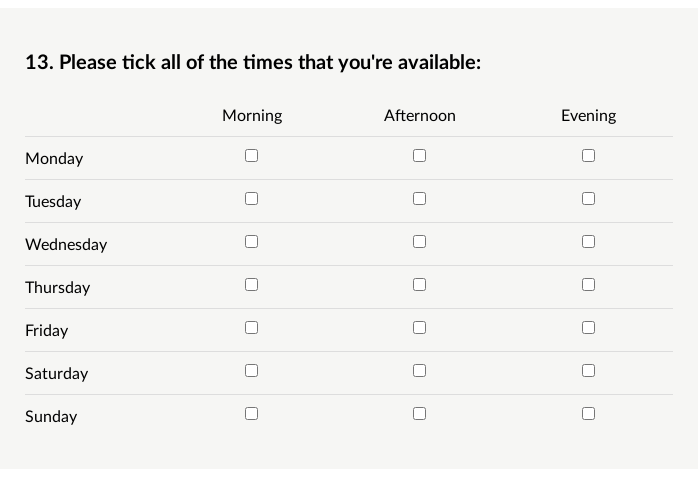Mark Thursday Evening as available

click(588, 284)
